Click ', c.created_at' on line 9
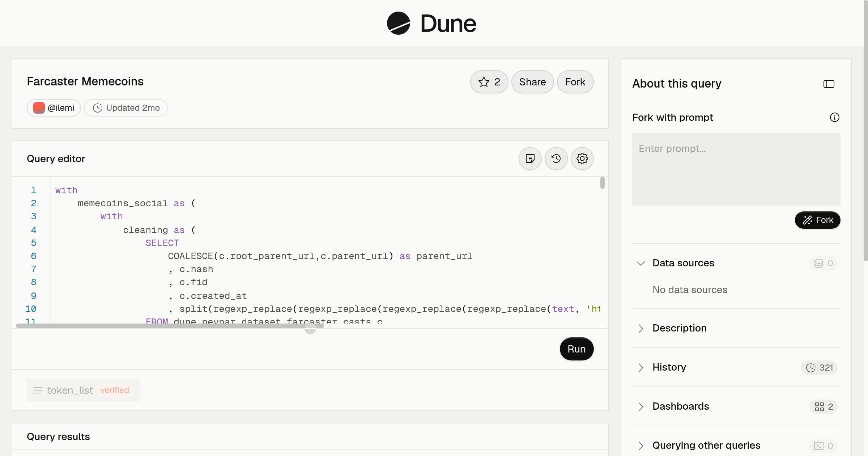The height and width of the screenshot is (456, 868). coord(208,296)
